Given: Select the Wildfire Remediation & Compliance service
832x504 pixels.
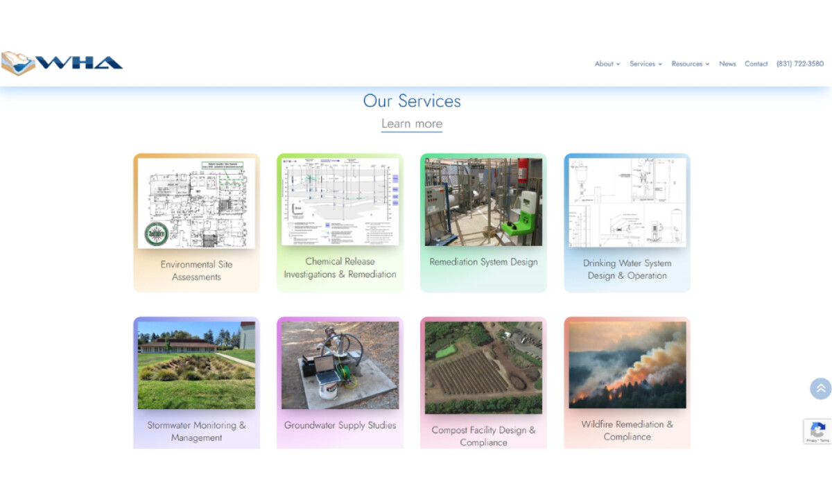Looking at the screenshot, I should point(626,381).
